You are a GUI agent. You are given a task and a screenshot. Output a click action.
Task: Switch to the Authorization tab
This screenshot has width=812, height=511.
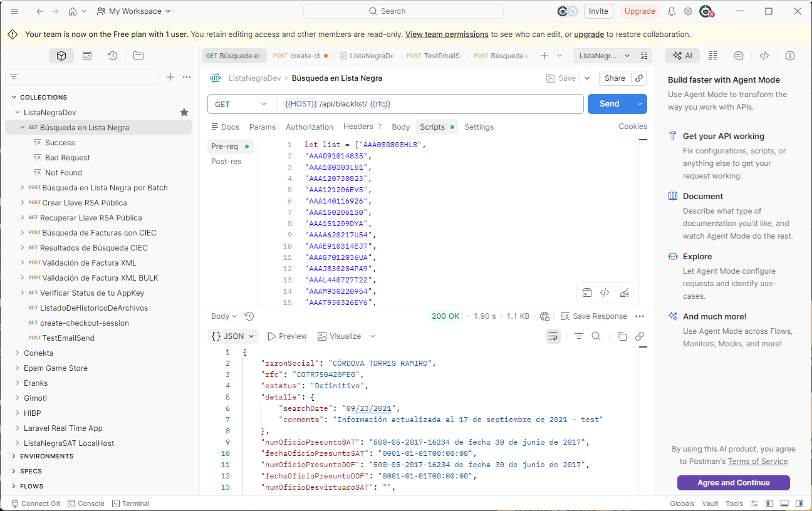click(x=310, y=127)
